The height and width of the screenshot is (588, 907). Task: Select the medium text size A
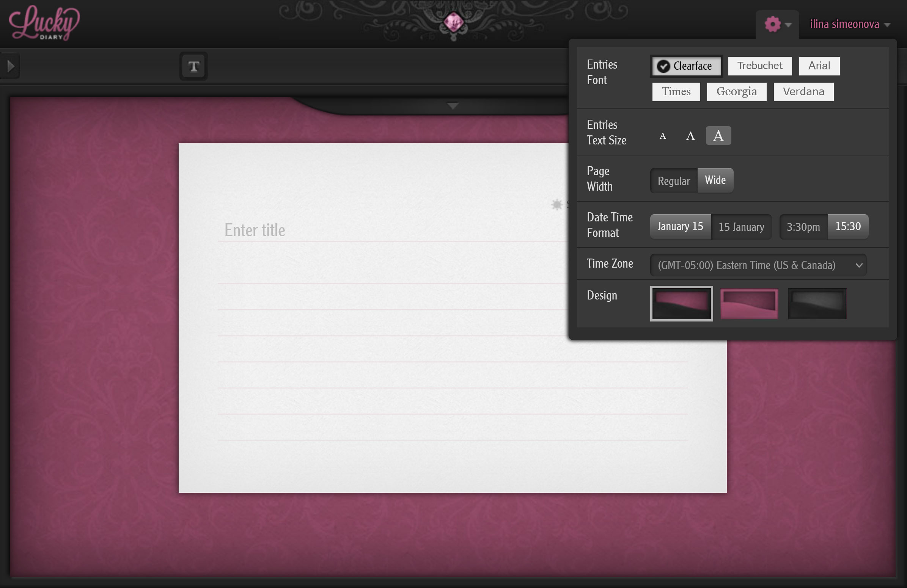coord(690,136)
